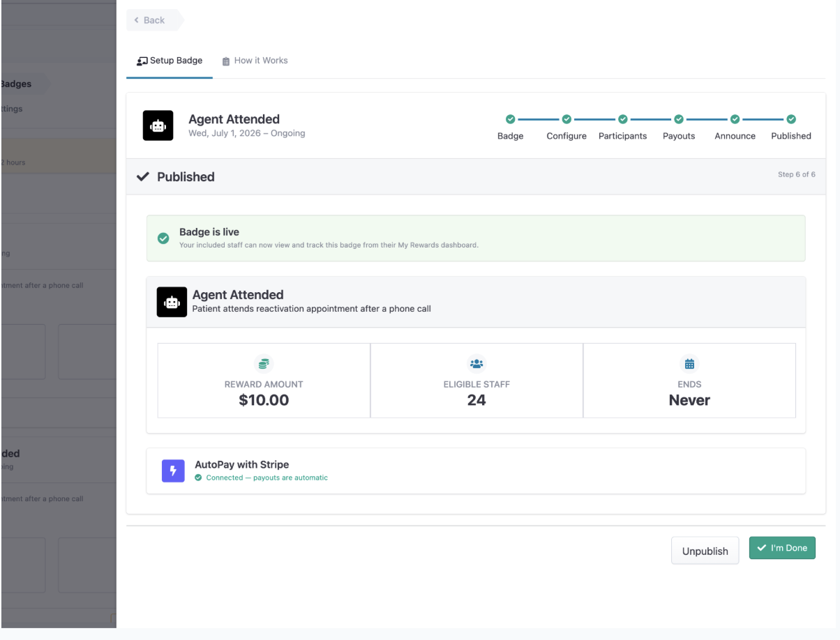This screenshot has height=640, width=840.
Task: Switch to the How it Works tab
Action: pos(255,61)
